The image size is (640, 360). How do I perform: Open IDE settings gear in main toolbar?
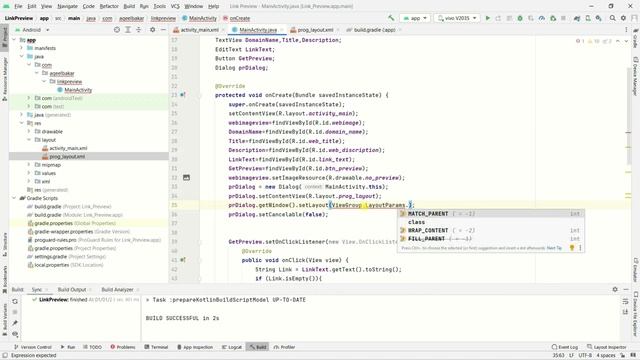click(623, 18)
